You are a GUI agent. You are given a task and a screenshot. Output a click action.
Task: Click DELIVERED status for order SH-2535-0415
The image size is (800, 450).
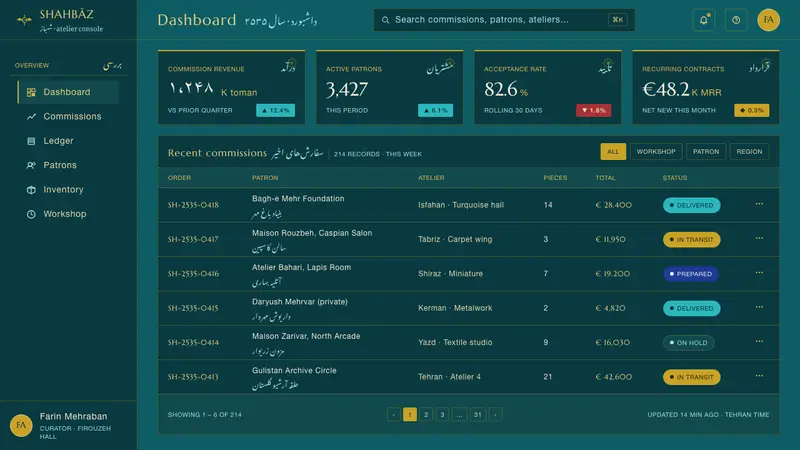click(x=691, y=308)
